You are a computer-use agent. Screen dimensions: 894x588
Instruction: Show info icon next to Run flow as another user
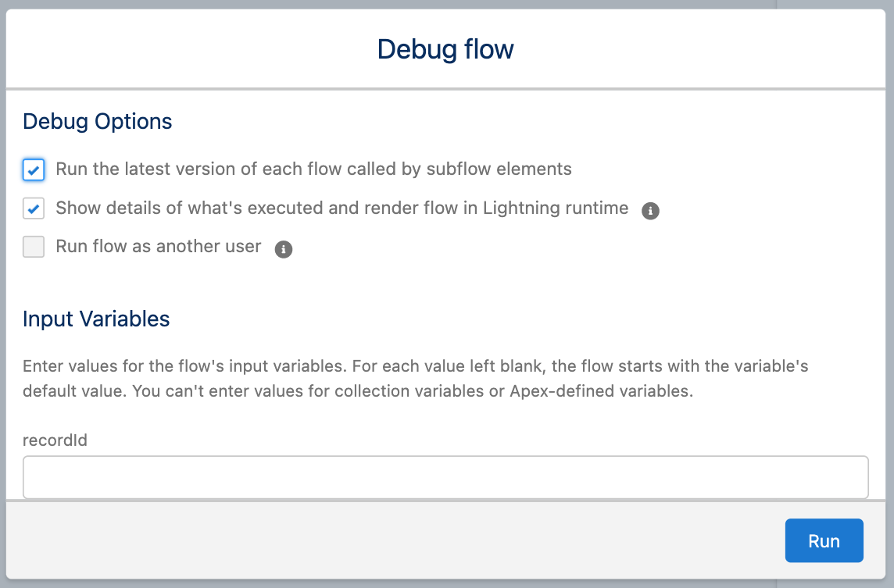pyautogui.click(x=284, y=249)
